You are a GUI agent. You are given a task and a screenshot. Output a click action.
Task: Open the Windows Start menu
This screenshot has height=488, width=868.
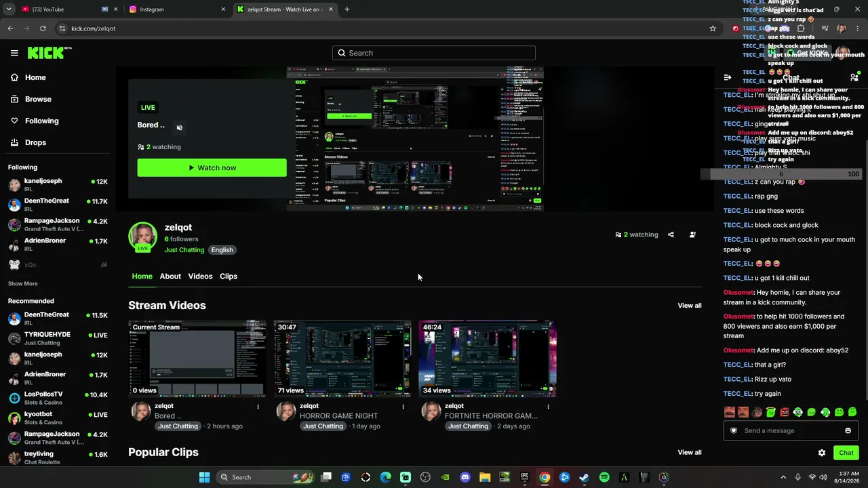click(x=204, y=477)
